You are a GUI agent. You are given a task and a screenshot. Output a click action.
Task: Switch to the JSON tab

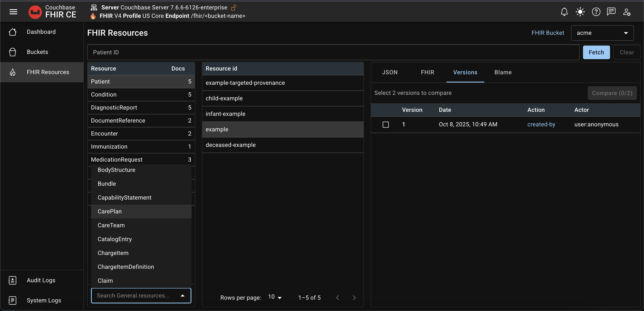pyautogui.click(x=390, y=72)
